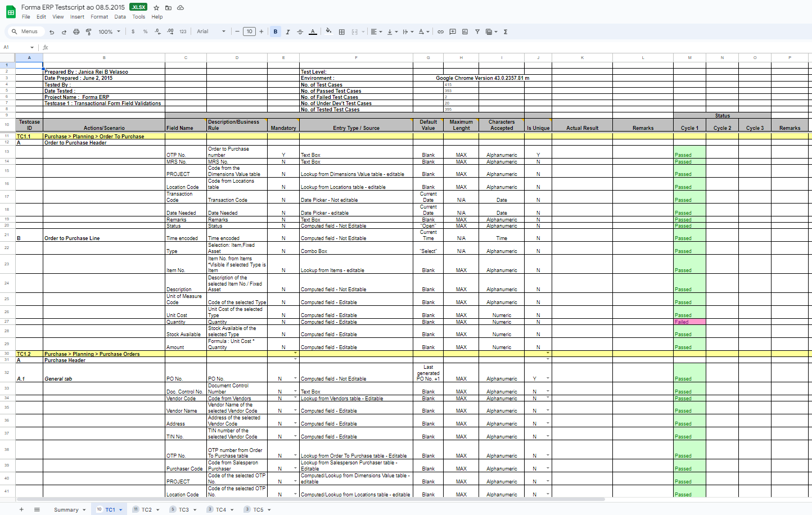
Task: Insert a link with the link icon
Action: tap(441, 32)
